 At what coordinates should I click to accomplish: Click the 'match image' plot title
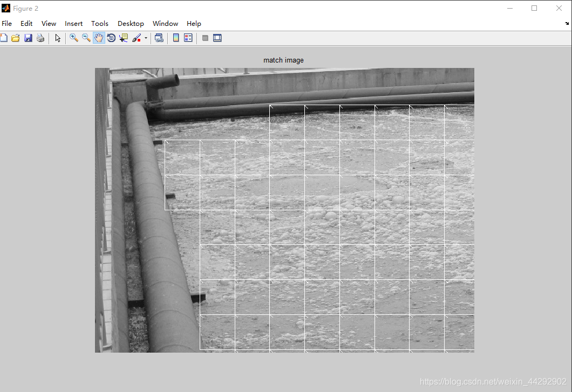coord(283,60)
